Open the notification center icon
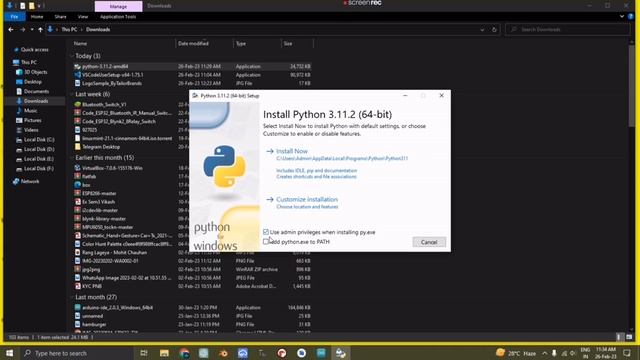640x360 pixels. tap(627, 353)
